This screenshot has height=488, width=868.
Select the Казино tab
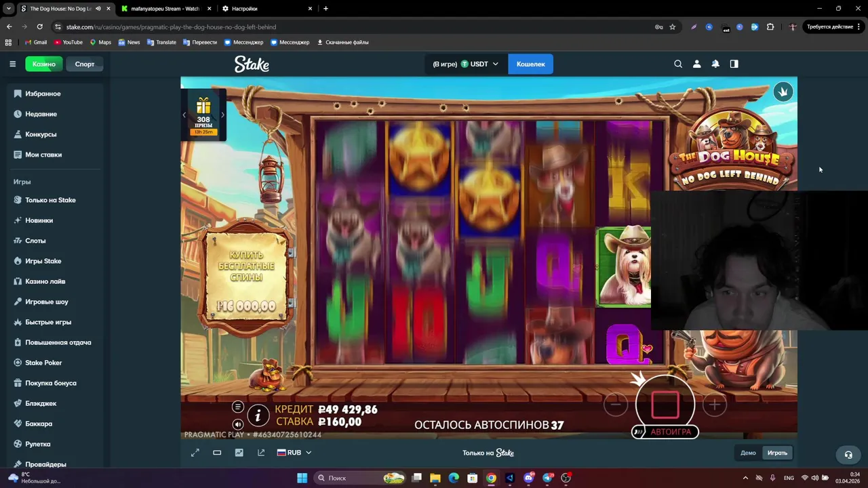coord(44,64)
